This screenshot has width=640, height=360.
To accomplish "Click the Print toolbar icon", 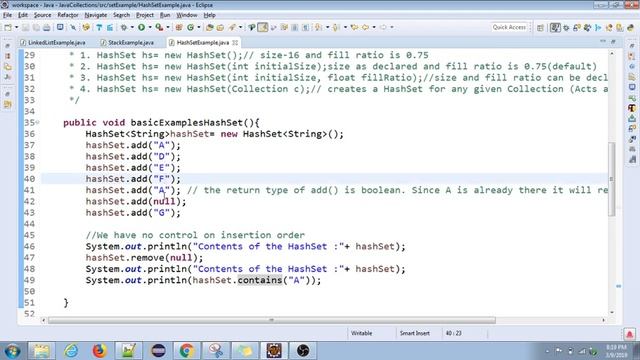I will pyautogui.click(x=47, y=27).
